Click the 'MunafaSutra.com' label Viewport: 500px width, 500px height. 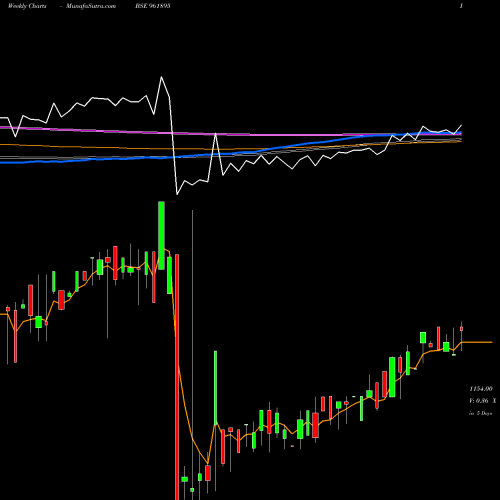91,6
